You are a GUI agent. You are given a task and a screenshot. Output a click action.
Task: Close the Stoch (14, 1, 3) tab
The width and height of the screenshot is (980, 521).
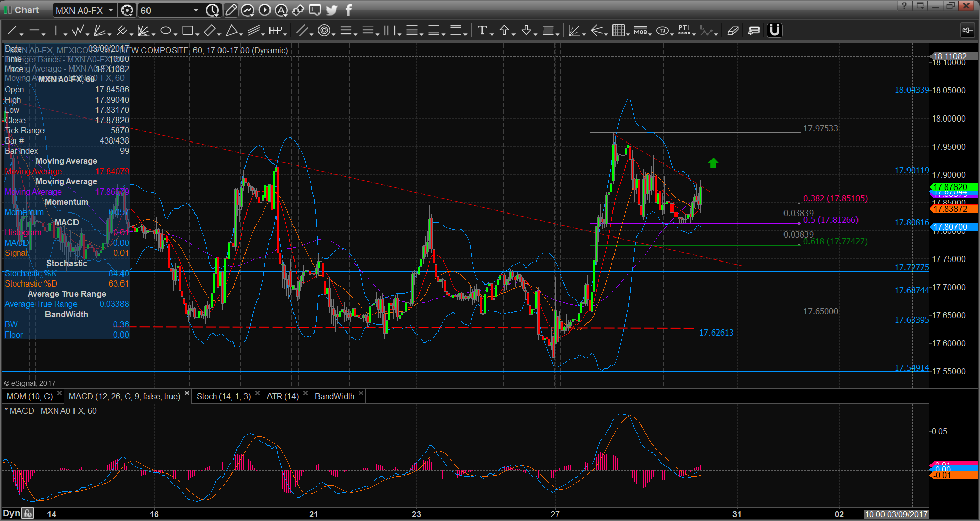[257, 393]
